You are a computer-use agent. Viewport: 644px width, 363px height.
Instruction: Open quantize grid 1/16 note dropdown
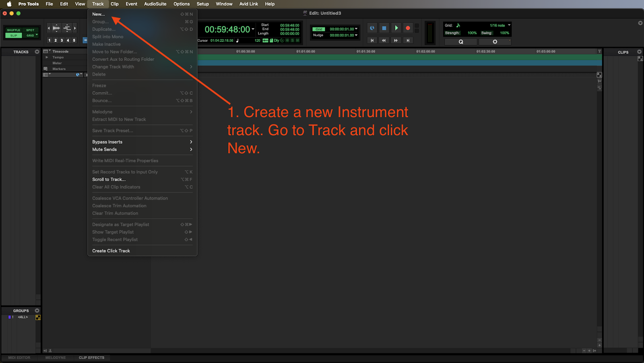[x=509, y=25]
